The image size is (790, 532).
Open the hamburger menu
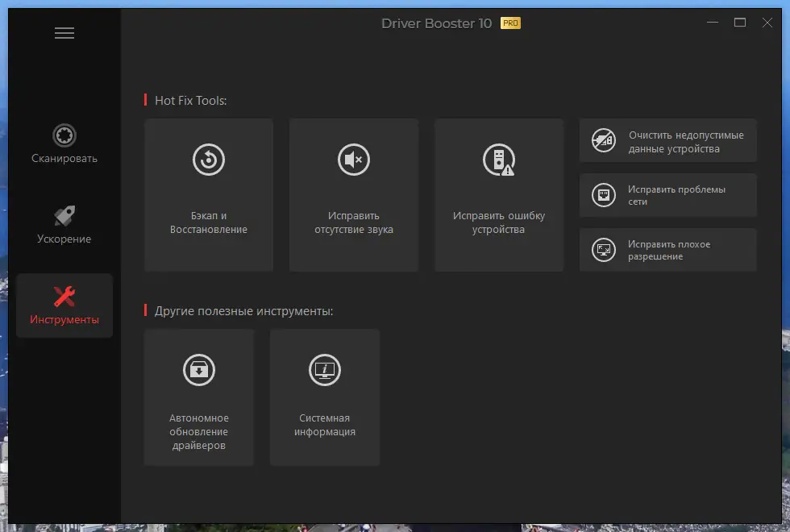coord(64,33)
